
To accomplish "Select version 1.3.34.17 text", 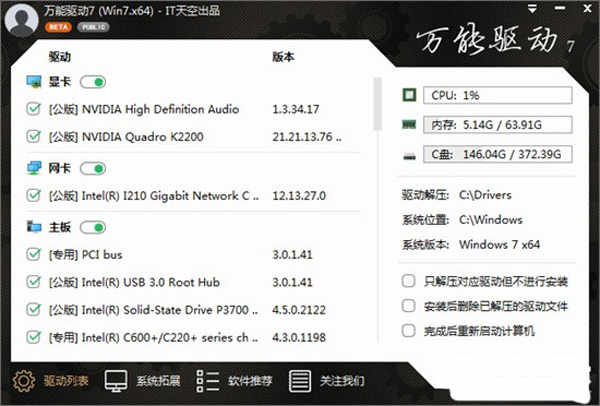I will tap(295, 109).
